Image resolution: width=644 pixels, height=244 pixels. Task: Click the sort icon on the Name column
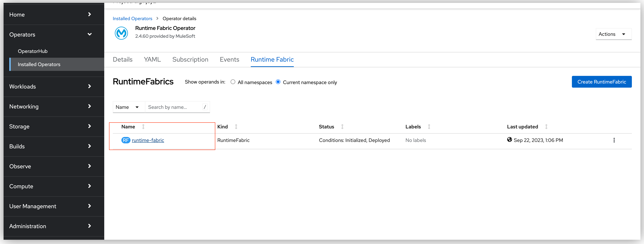click(x=143, y=126)
